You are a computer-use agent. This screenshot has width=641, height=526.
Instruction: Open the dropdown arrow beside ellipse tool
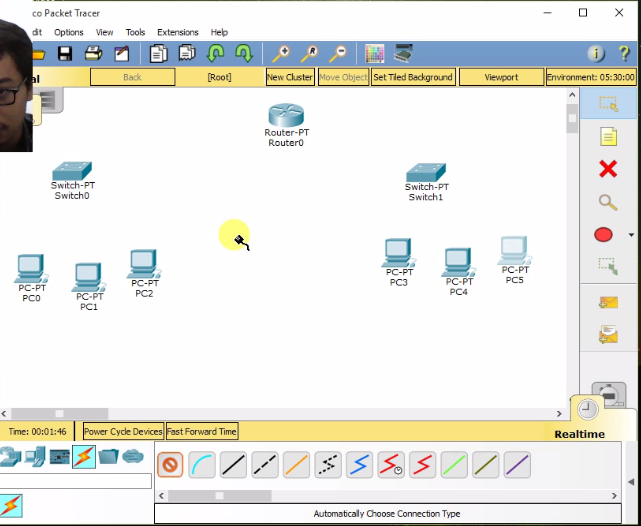(x=632, y=235)
